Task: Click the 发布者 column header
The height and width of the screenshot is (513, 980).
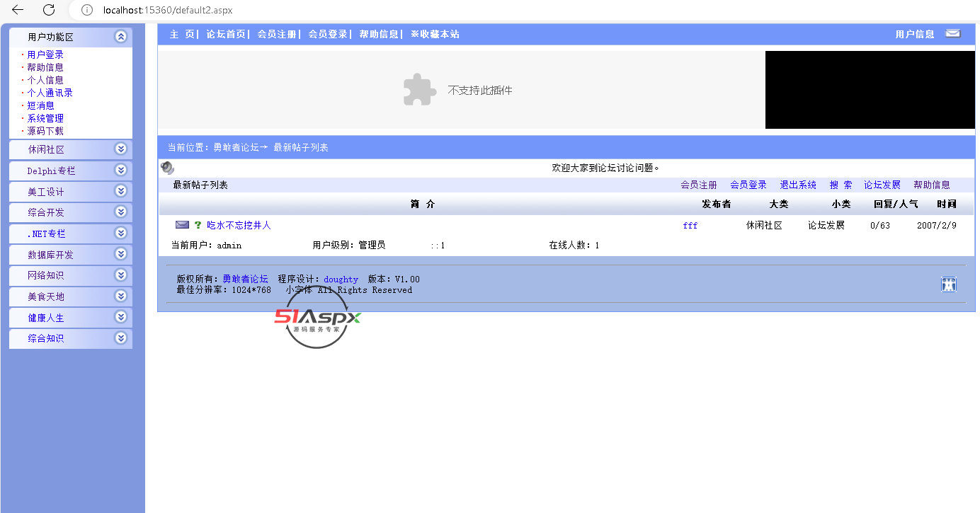Action: point(717,204)
